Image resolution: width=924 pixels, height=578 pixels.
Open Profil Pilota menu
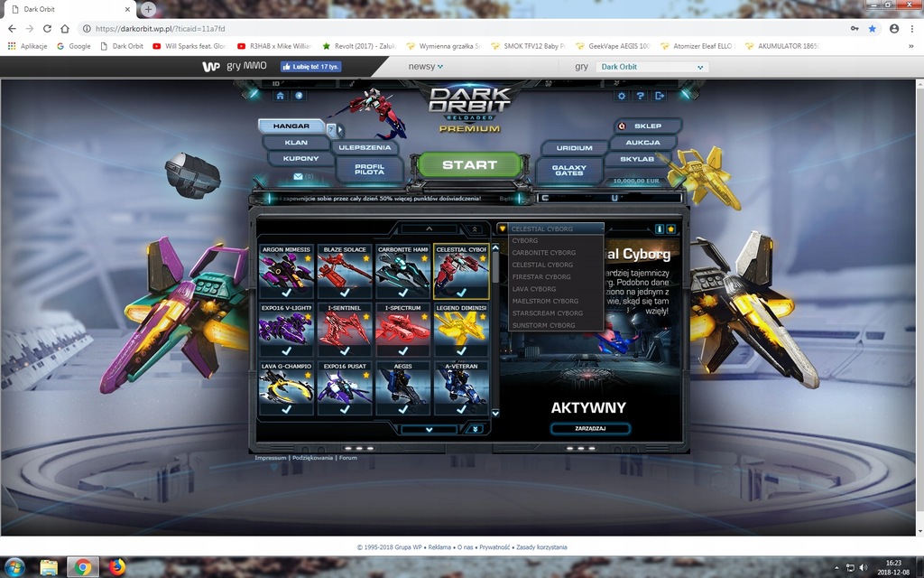[369, 169]
